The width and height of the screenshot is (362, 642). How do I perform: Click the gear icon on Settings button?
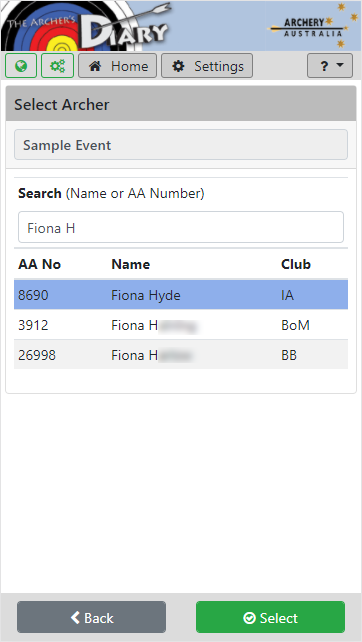(178, 66)
